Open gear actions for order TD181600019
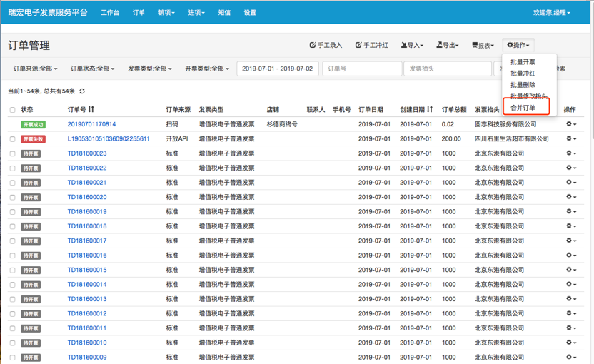This screenshot has height=364, width=594. click(x=571, y=211)
